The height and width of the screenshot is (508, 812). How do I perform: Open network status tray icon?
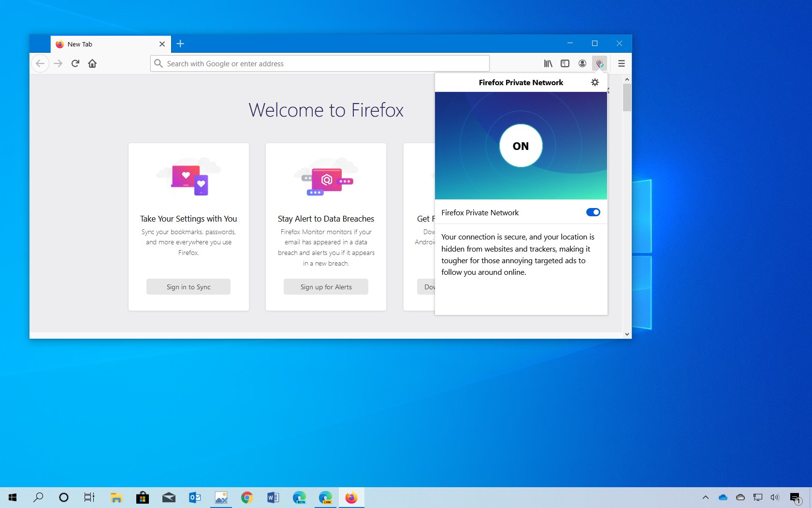[758, 497]
